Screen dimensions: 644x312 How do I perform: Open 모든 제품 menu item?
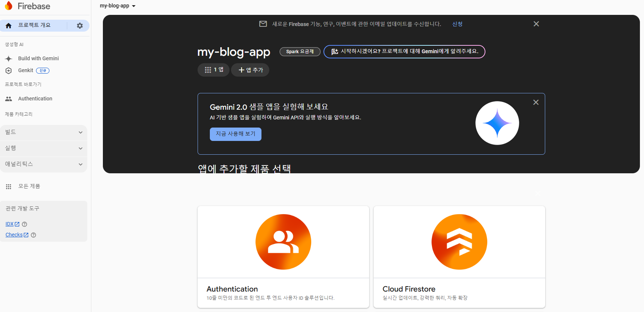tap(29, 186)
